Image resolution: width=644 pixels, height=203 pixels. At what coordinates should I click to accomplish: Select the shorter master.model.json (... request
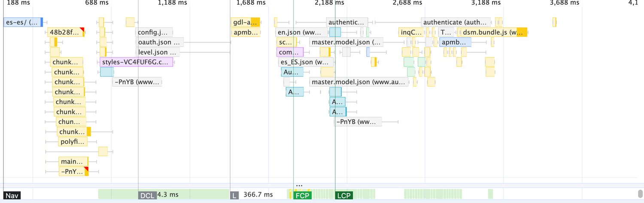tap(346, 42)
